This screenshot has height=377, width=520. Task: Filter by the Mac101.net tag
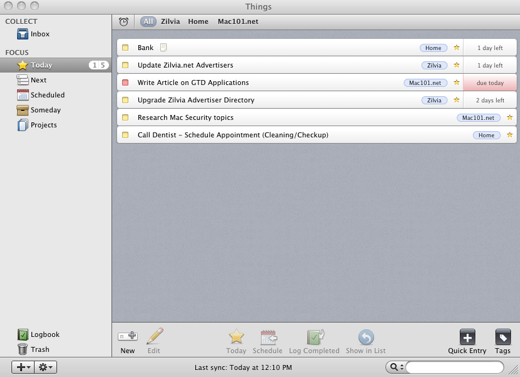click(238, 22)
